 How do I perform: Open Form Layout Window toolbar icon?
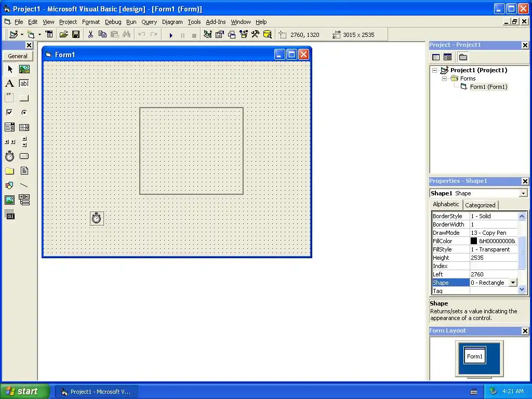click(232, 34)
